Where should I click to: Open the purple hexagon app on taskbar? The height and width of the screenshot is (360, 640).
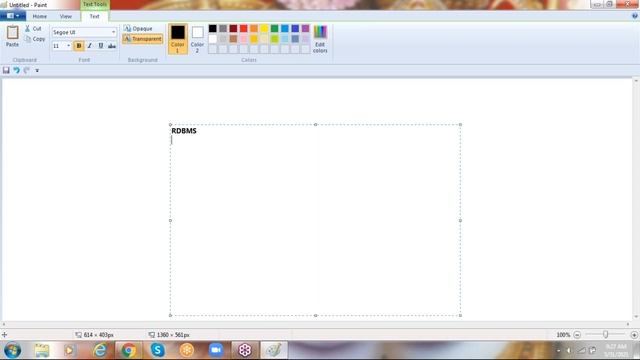click(245, 350)
